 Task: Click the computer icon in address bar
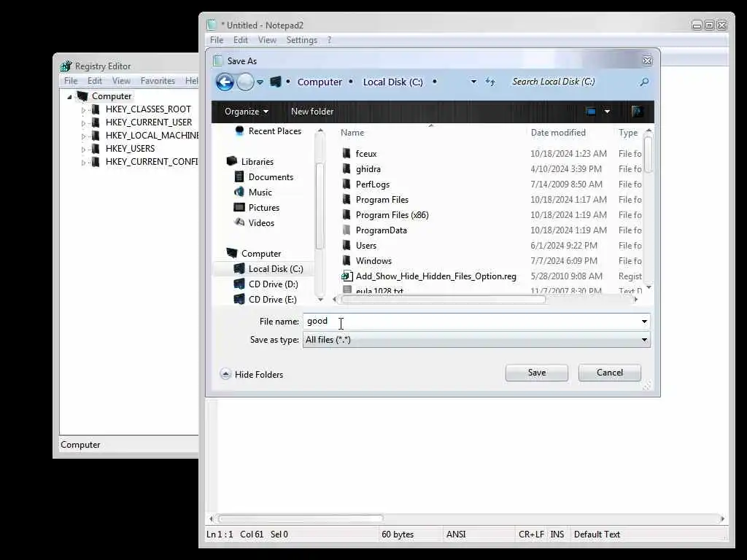pos(275,82)
